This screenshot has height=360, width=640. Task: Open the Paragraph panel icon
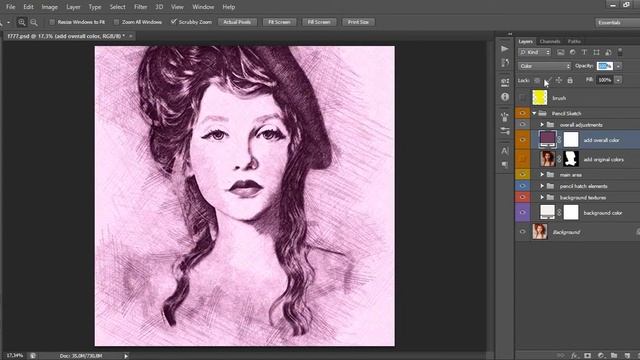pos(505,164)
